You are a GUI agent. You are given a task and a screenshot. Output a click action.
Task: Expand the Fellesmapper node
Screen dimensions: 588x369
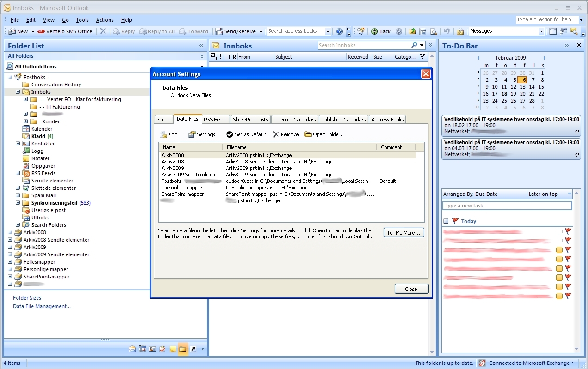pos(10,262)
